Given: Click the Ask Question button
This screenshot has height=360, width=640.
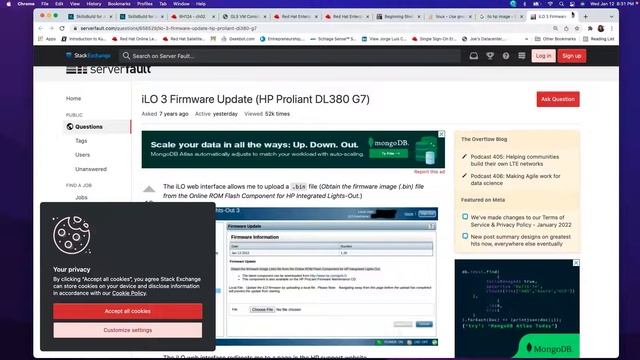Looking at the screenshot, I should [558, 99].
